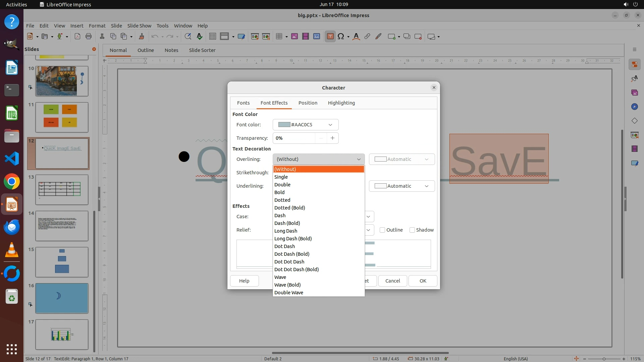This screenshot has width=644, height=362.
Task: Click the Insert Text Box toolbar icon
Action: [x=330, y=37]
